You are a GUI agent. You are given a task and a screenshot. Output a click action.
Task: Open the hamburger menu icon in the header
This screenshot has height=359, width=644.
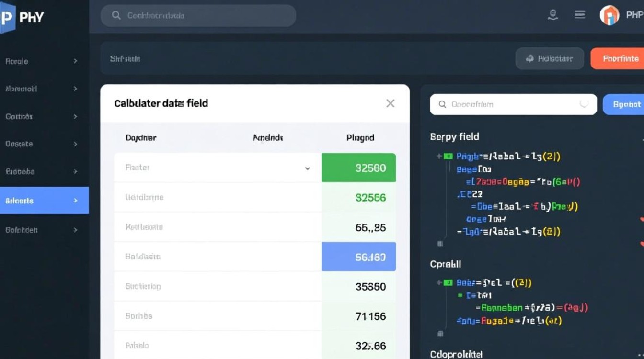click(580, 15)
